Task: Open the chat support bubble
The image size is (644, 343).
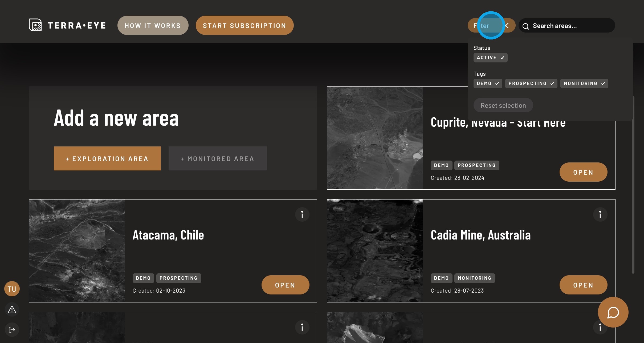Action: tap(613, 312)
